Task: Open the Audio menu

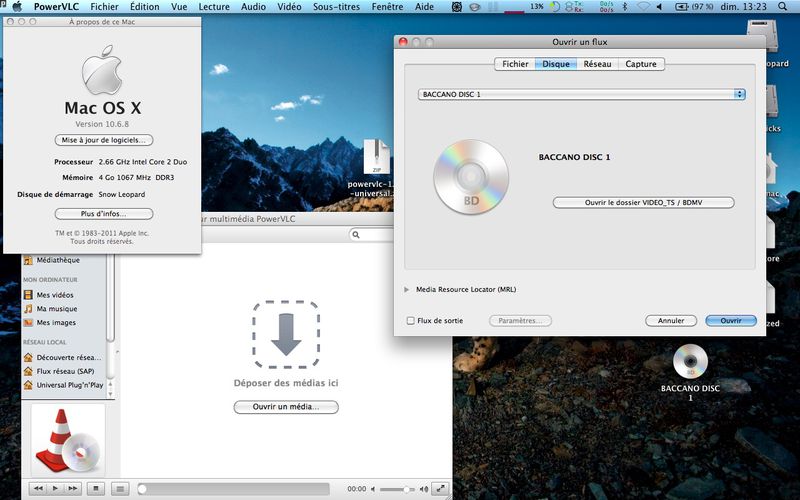Action: (253, 7)
